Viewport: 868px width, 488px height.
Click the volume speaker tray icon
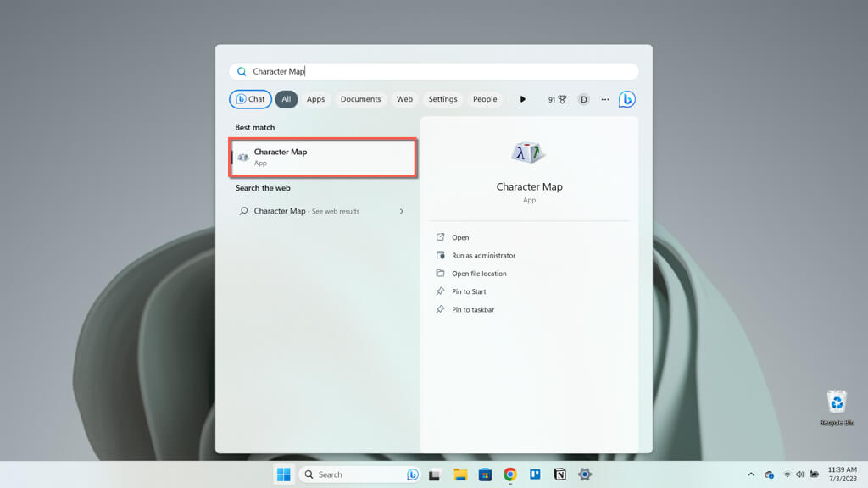tap(800, 474)
